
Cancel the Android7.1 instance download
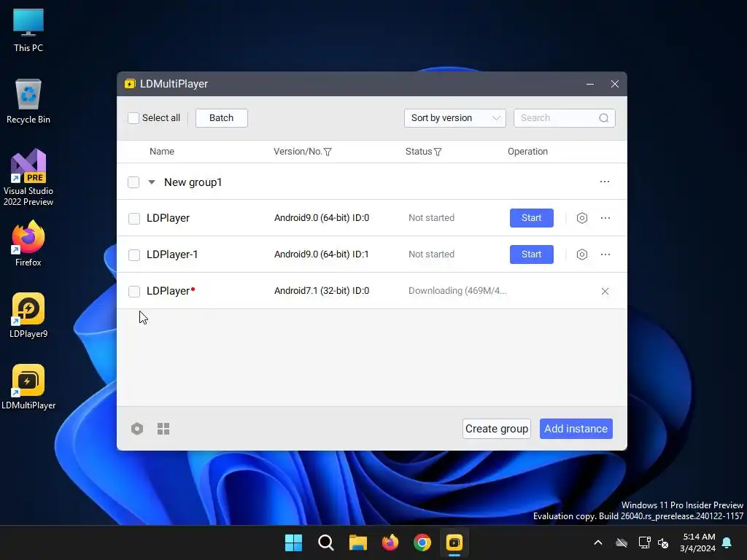click(605, 291)
